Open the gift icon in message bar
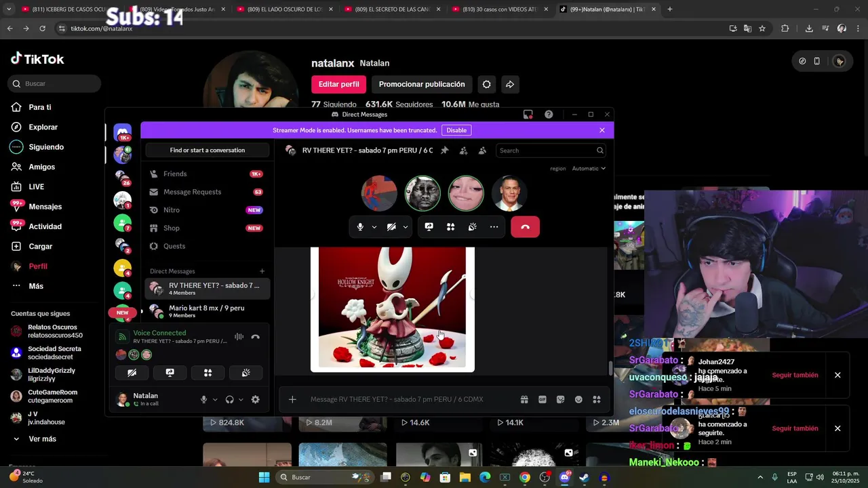The width and height of the screenshot is (868, 488). 524,399
